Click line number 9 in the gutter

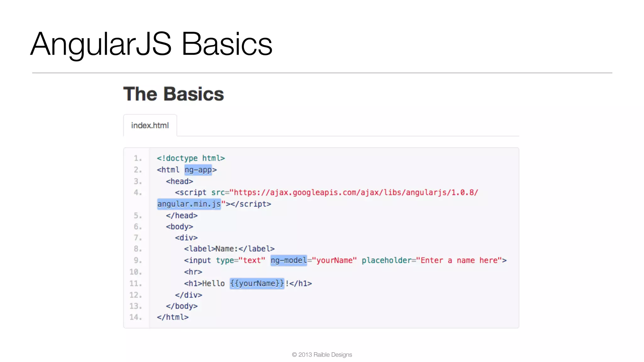coord(138,260)
